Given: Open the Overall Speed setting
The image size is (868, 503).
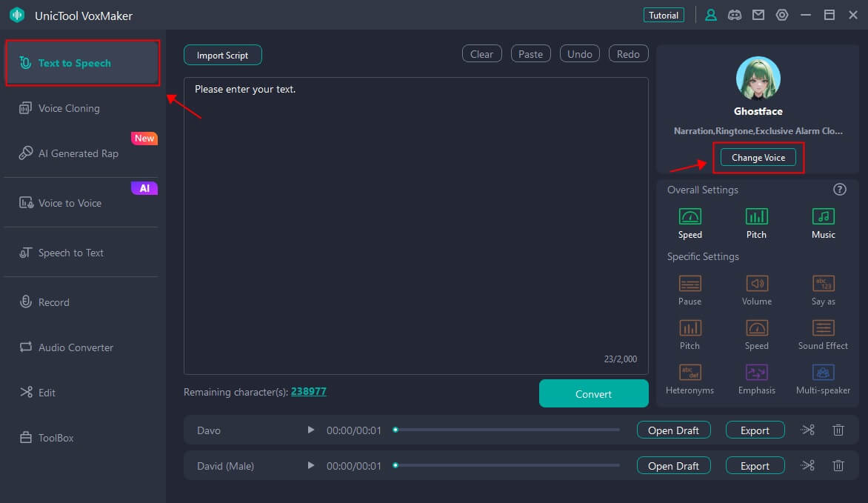Looking at the screenshot, I should [690, 223].
